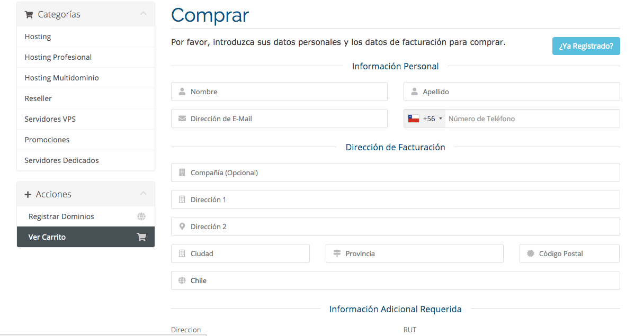Viewport: 644px width, 336px height.
Task: Click the Comprar page heading
Action: (x=210, y=15)
